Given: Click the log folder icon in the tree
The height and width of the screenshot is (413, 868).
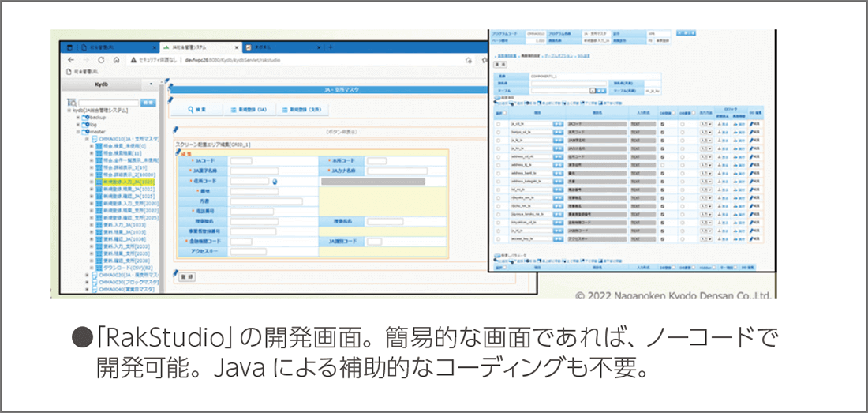Looking at the screenshot, I should [85, 125].
